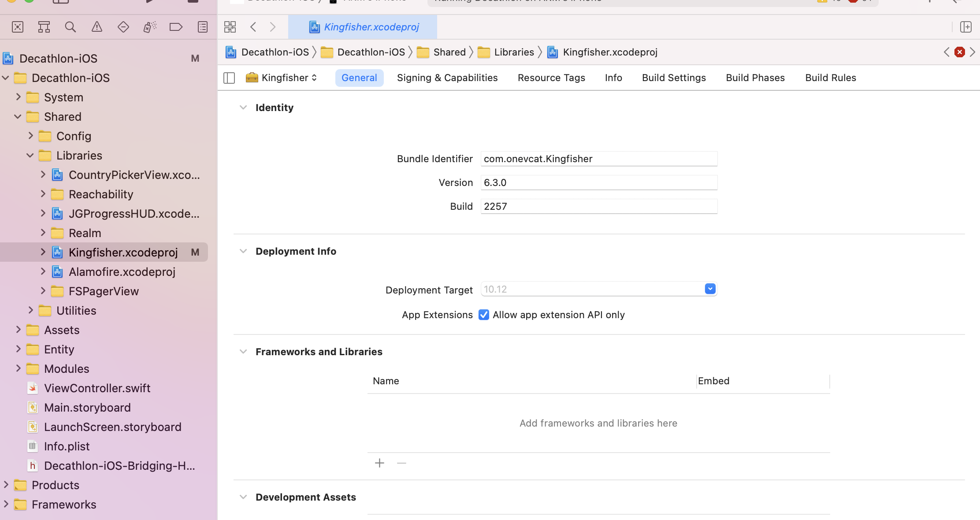Open a new editor pane with the plus icon
Image resolution: width=980 pixels, height=520 pixels.
(x=965, y=27)
